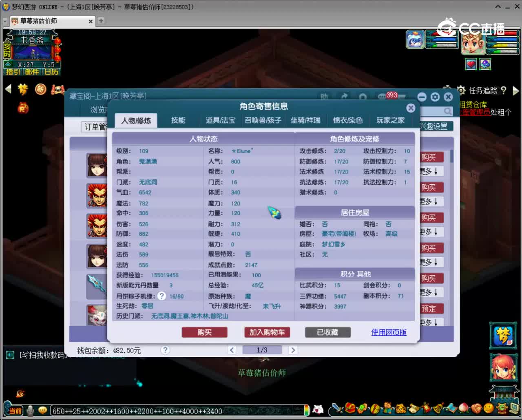This screenshot has width=522, height=420.
Task: Open the treasure chest inventory icon
Action: 350,409
